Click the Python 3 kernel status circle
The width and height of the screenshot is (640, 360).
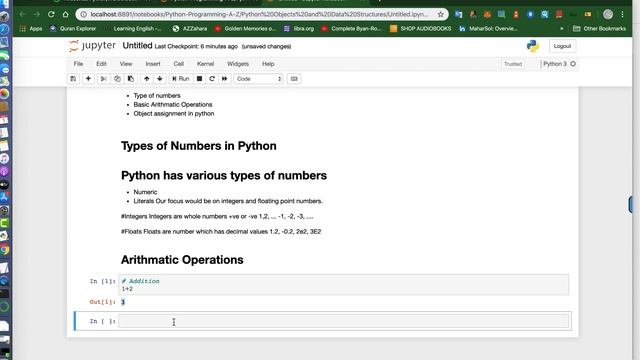click(x=573, y=64)
